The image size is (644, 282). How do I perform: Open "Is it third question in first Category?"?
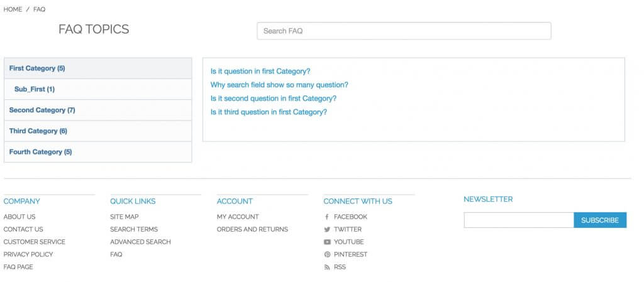coord(269,112)
